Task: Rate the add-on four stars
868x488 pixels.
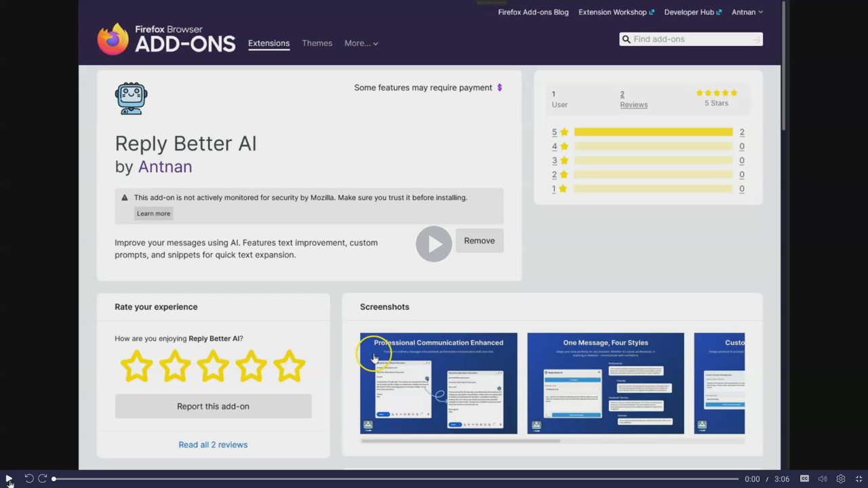Action: pos(251,366)
